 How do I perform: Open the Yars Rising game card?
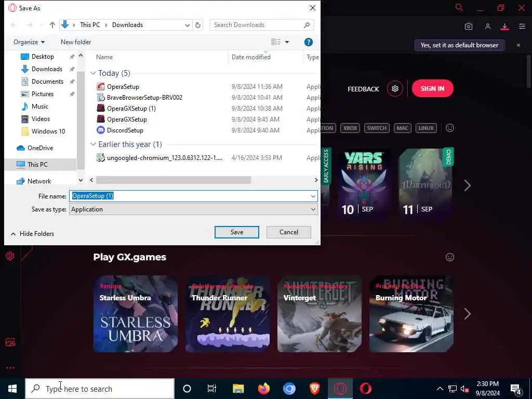364,184
